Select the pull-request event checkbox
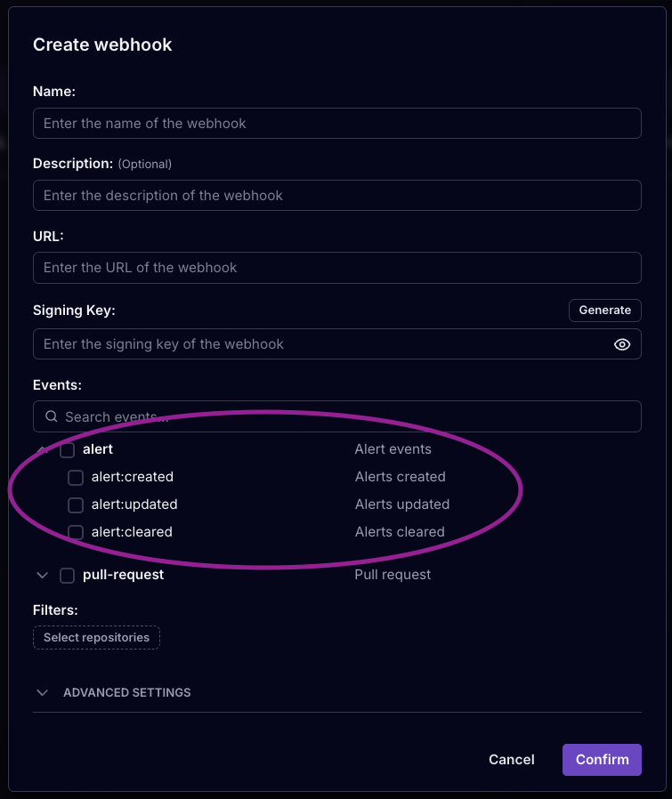The width and height of the screenshot is (672, 799). tap(67, 575)
